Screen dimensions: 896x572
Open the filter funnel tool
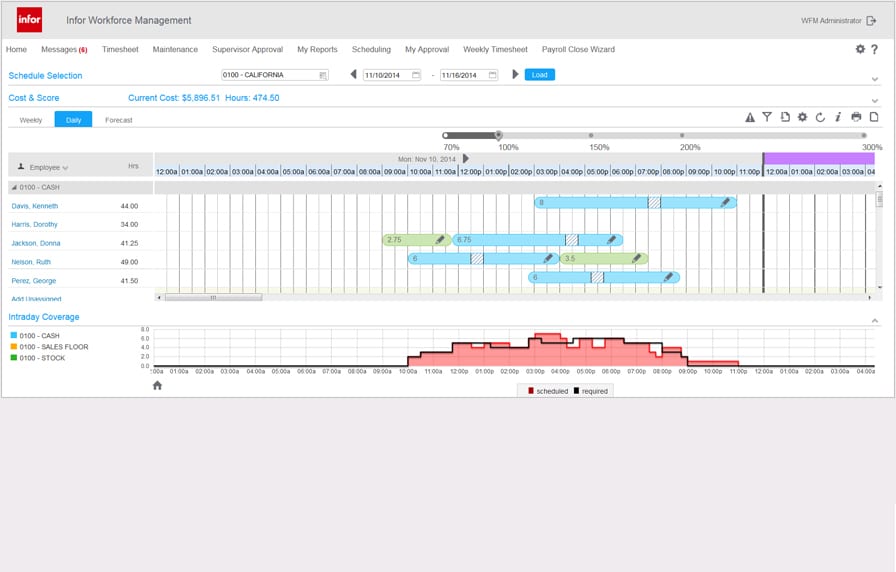(767, 118)
